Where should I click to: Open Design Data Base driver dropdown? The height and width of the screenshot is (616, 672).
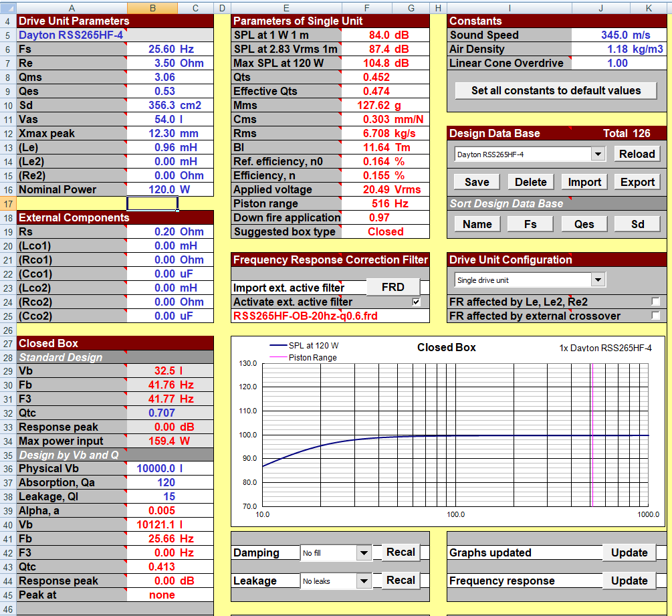(597, 154)
